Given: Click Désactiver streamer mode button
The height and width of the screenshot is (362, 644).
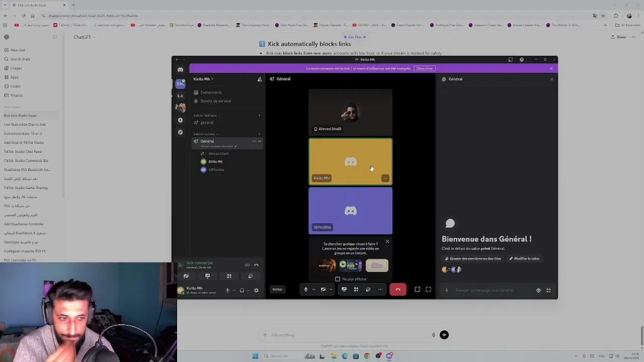Looking at the screenshot, I should (424, 69).
